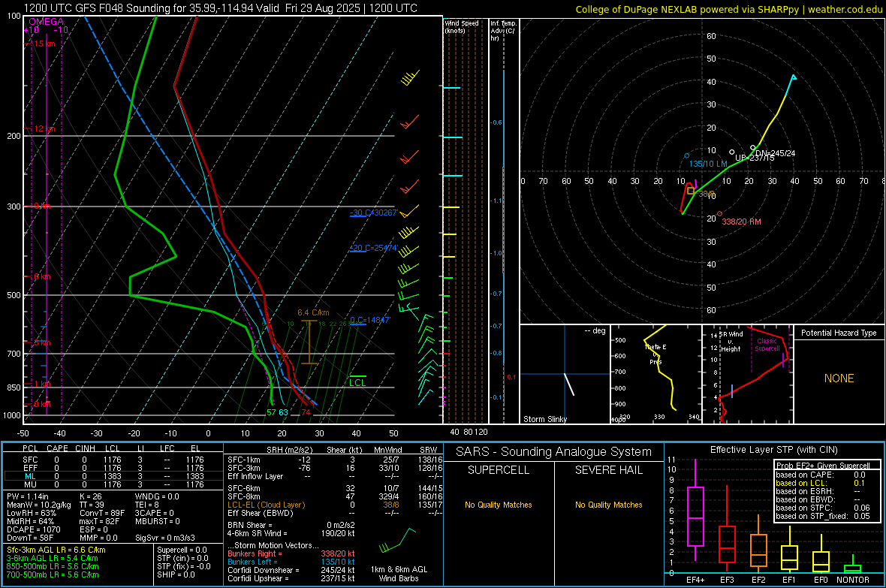
Task: Click the red surface temperature value 74
Action: (x=306, y=412)
